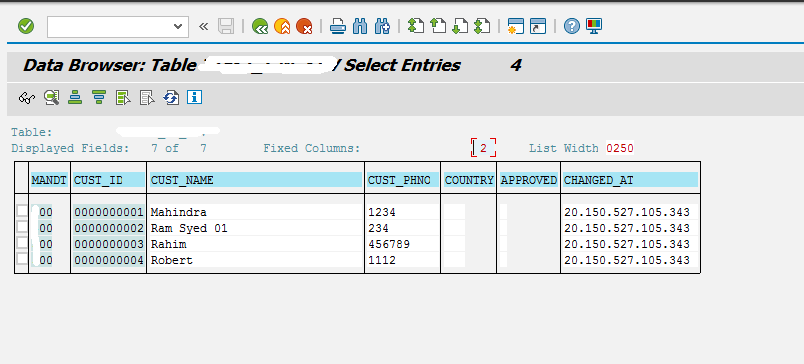This screenshot has height=364, width=804.
Task: Click the Check Table magnifier icon
Action: (51, 97)
